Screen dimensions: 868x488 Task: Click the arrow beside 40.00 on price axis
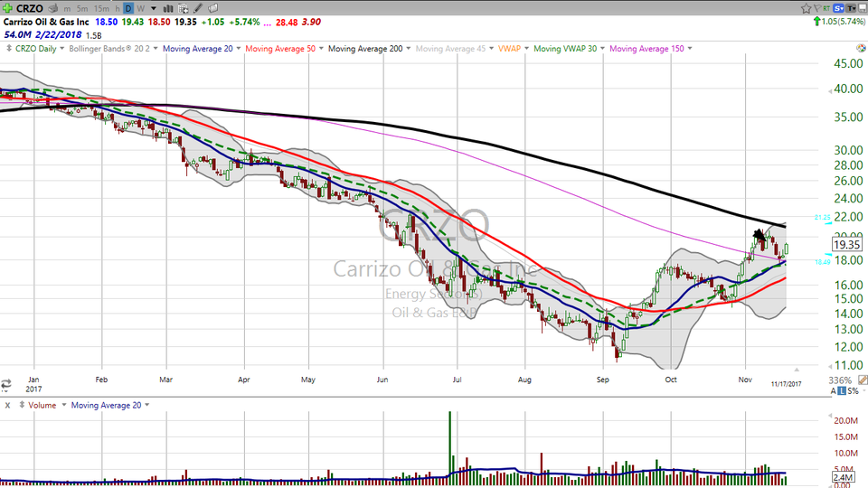tap(829, 90)
